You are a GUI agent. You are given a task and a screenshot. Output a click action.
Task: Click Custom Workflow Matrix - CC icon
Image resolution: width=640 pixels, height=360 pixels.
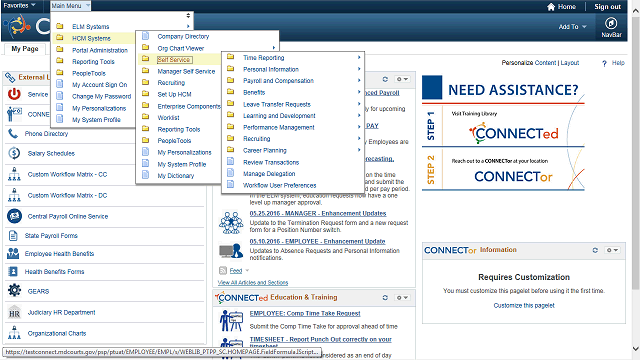pyautogui.click(x=14, y=174)
